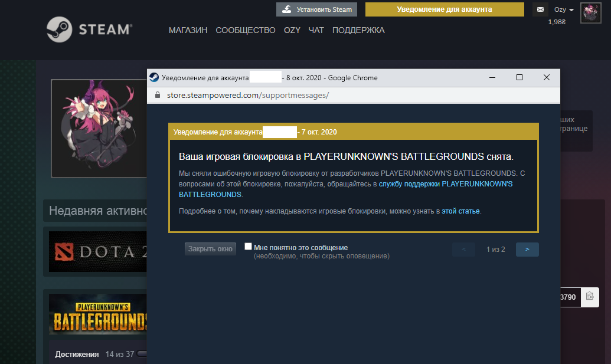Minimize the popup Chrome window
The image size is (611, 364).
coord(492,77)
